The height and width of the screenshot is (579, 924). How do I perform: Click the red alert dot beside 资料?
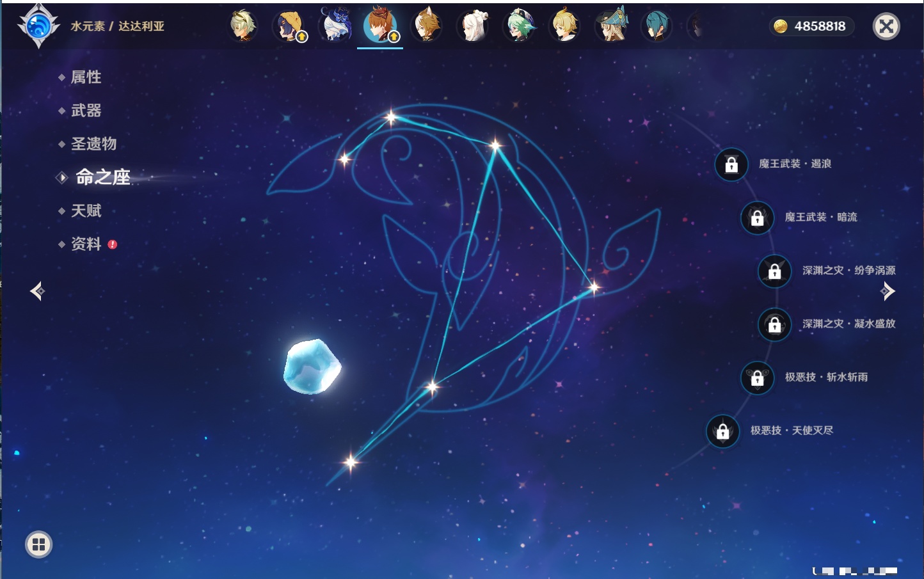click(113, 244)
